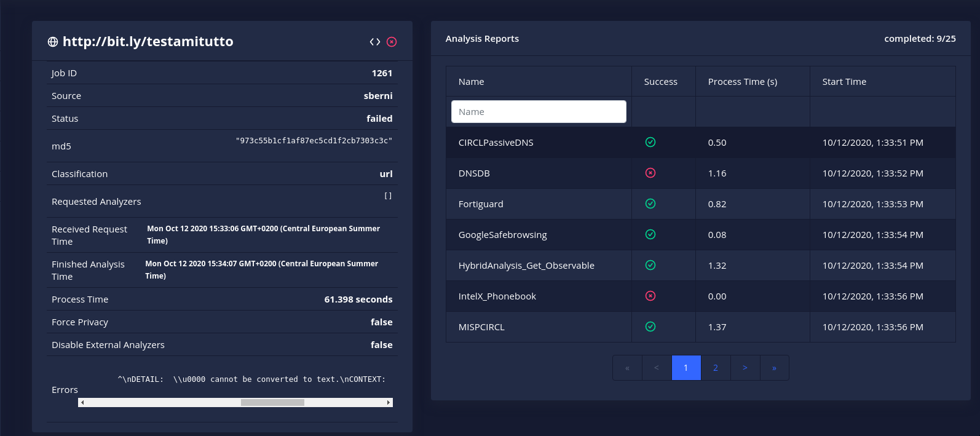Click the Force Privacy false value
Viewport: 980px width, 436px height.
tap(382, 322)
